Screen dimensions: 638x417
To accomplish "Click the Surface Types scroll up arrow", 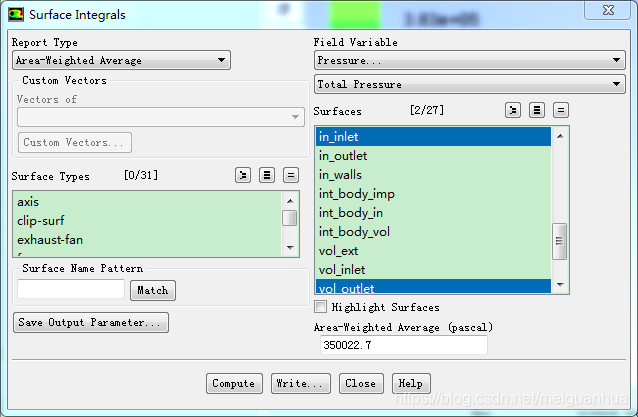I will coord(290,201).
